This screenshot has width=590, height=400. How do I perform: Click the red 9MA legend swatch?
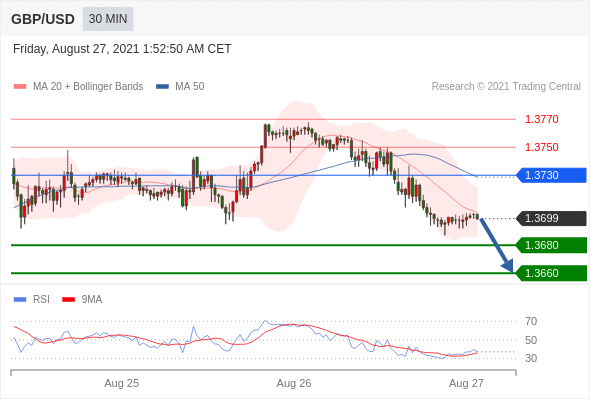68,300
